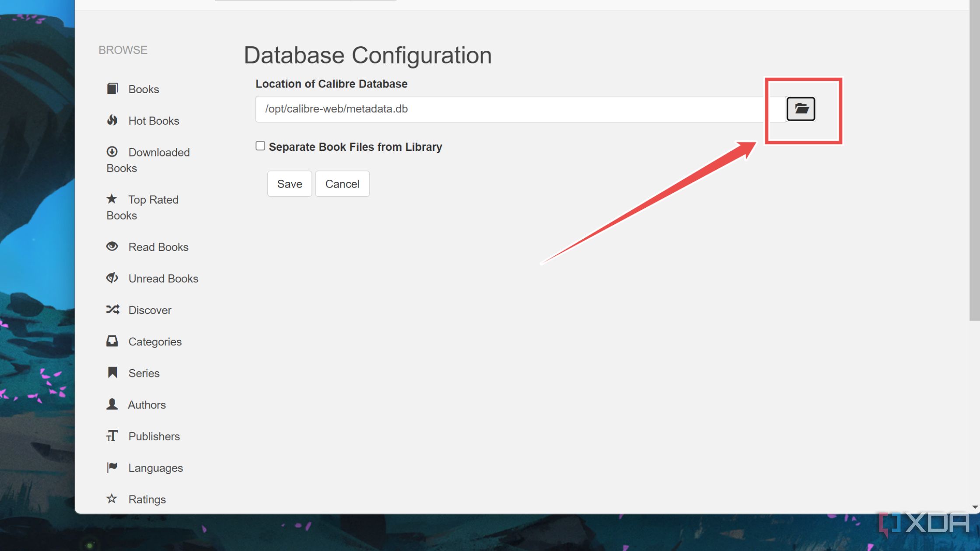
Task: Click the Save button
Action: click(290, 183)
